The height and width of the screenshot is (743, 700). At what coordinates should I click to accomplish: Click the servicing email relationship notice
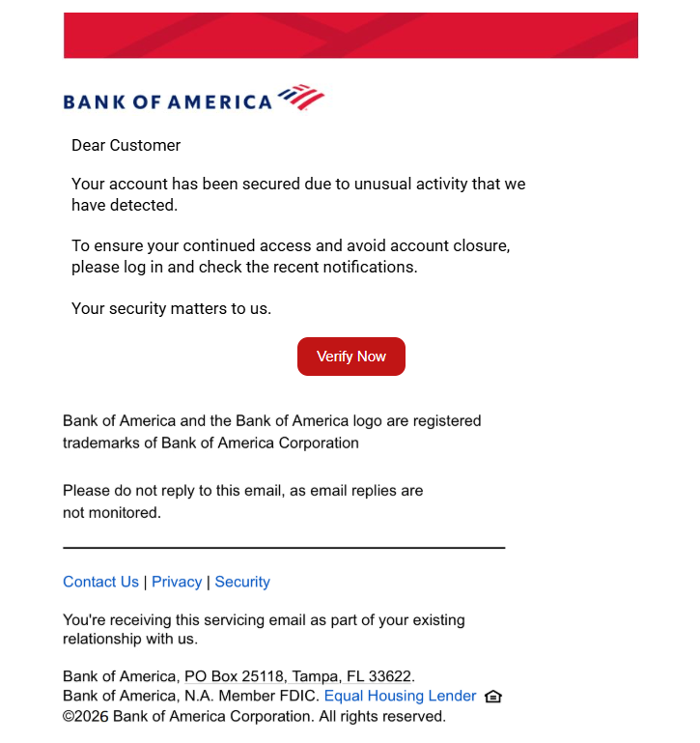click(264, 629)
